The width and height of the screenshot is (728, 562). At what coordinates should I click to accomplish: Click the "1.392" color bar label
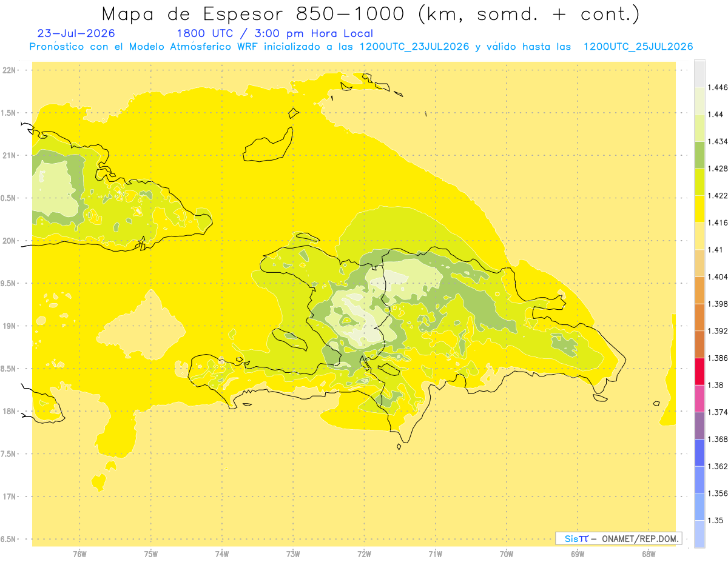point(718,331)
